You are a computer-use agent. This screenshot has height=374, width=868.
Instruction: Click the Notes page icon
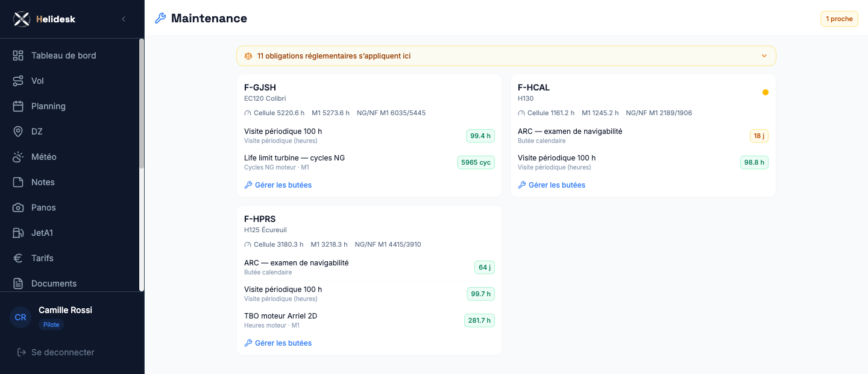pyautogui.click(x=18, y=182)
